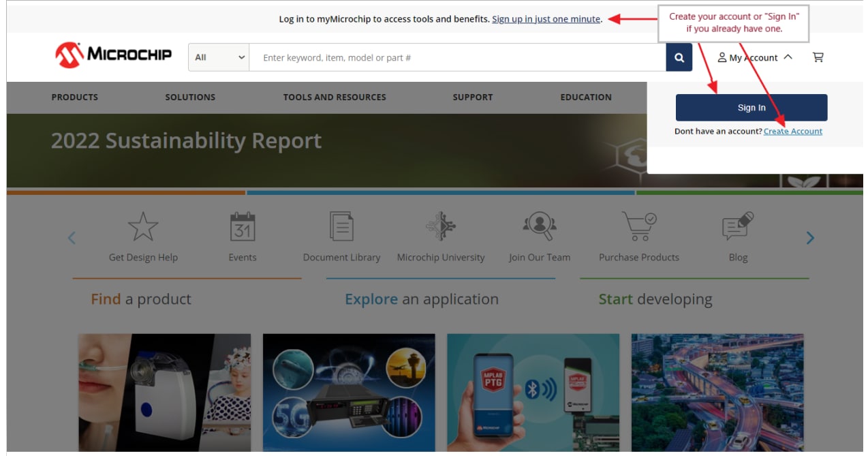Click the Microchip University icon
Screen dimensions: 868x456
click(441, 226)
